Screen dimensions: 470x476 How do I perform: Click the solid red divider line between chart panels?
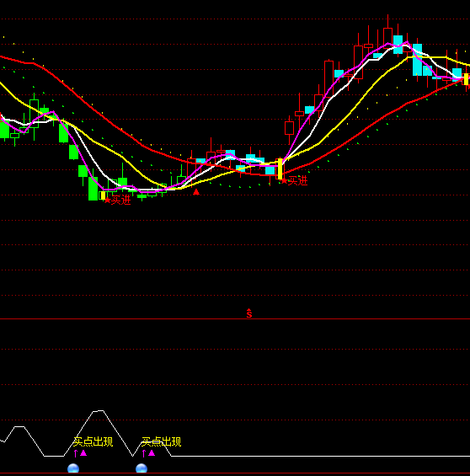click(x=235, y=319)
